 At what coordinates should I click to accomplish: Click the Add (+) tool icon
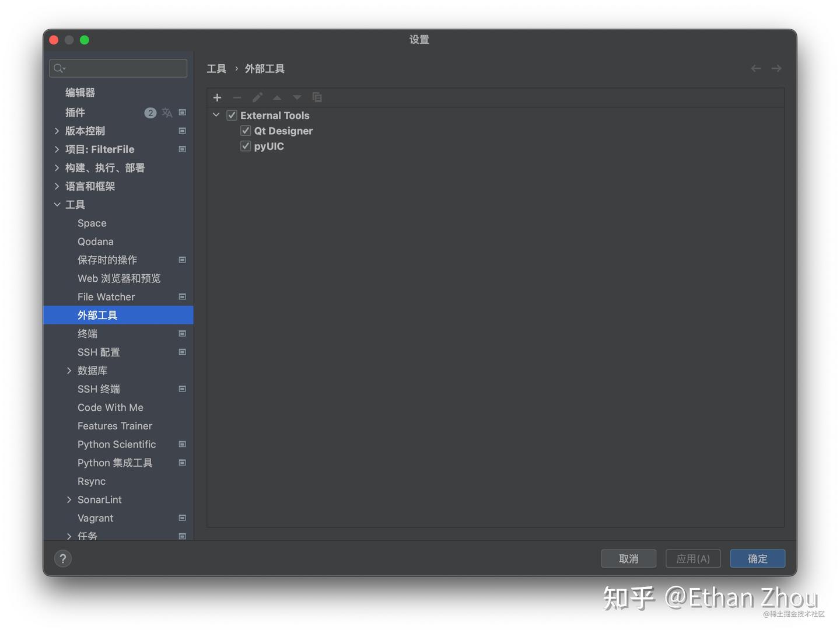pos(217,97)
